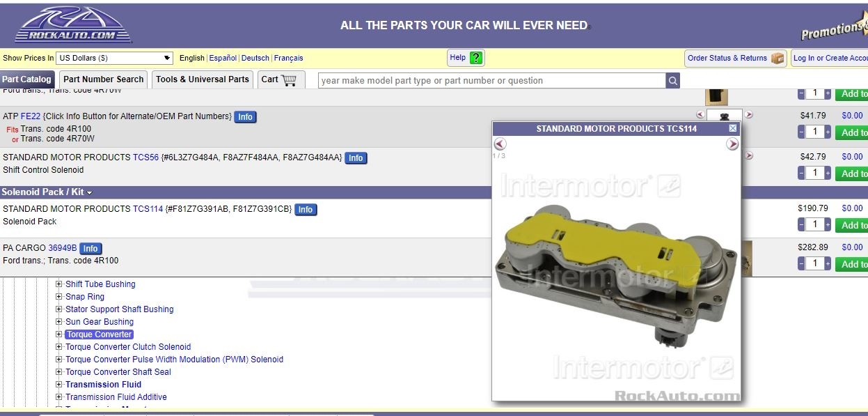The width and height of the screenshot is (868, 416).
Task: Open the ATP FE22 thumbnail image
Action: tap(725, 114)
